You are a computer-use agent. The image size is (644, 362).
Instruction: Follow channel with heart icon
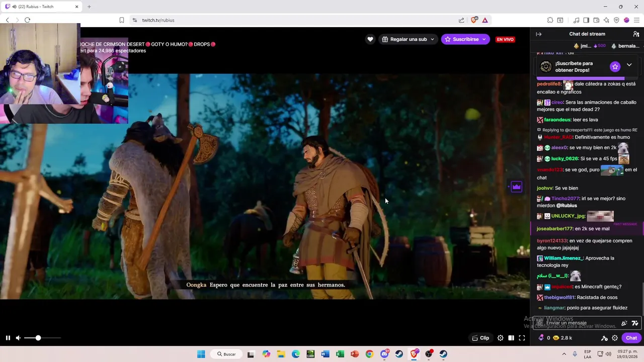click(370, 39)
